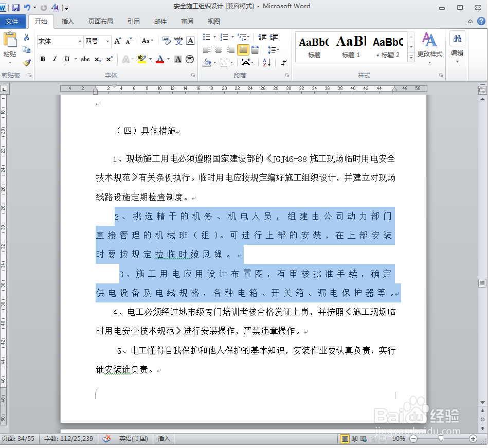Apply yellow text highlight color
This screenshot has width=488, height=448.
point(142,59)
